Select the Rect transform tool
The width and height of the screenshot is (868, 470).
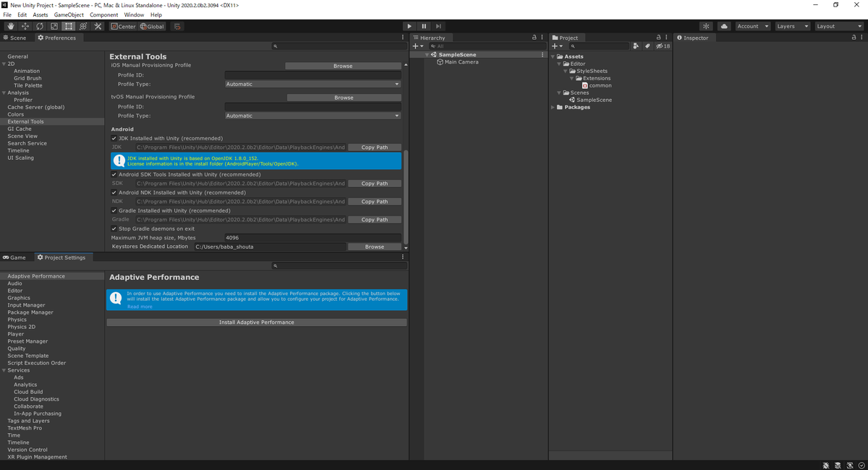coord(68,26)
